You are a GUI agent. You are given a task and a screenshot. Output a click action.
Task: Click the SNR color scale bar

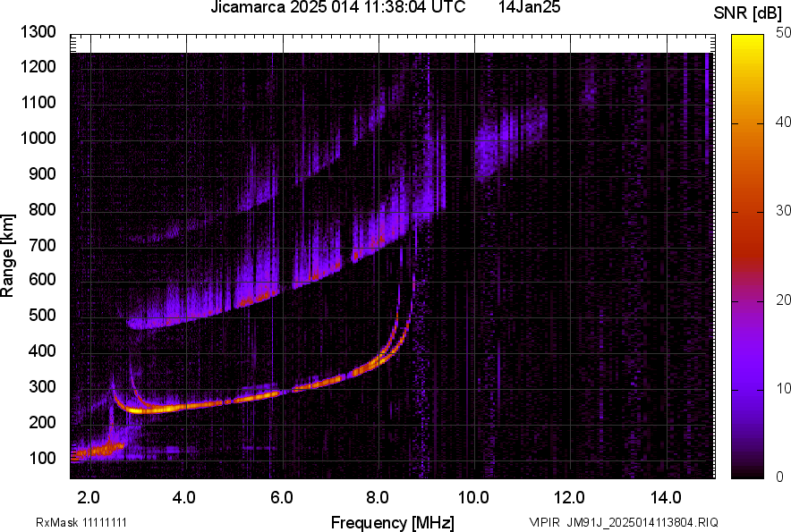pos(748,257)
